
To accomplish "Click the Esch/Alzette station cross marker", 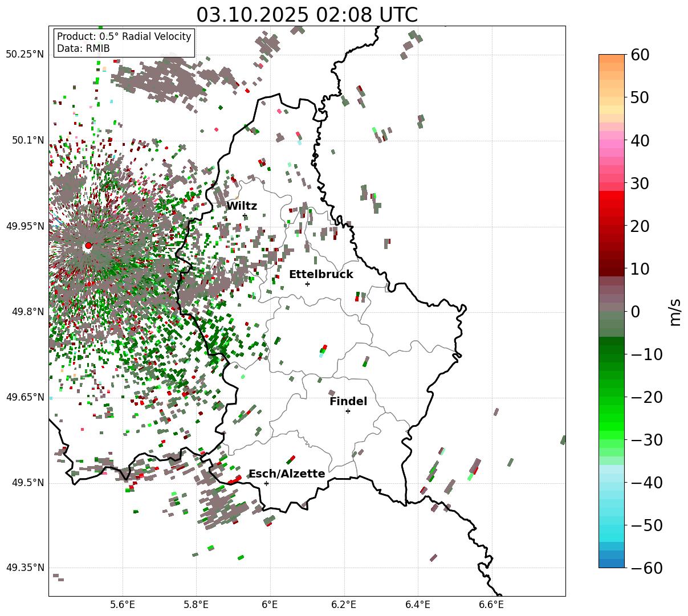I will pos(266,483).
